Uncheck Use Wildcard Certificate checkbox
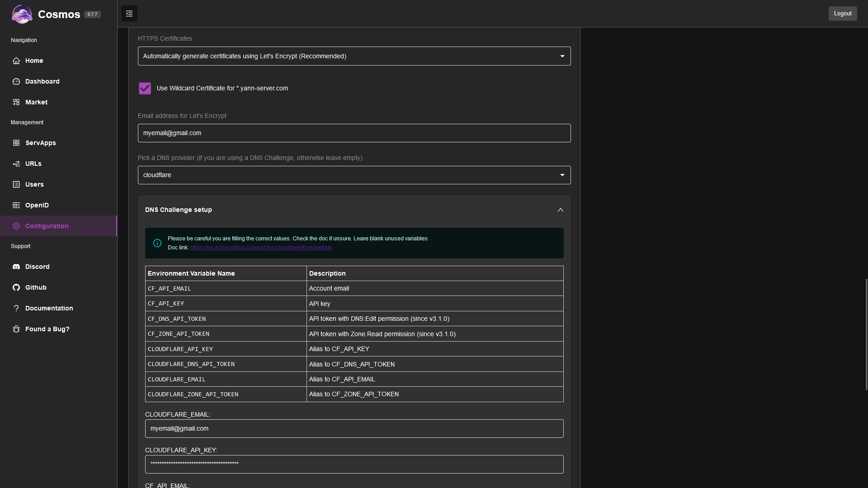 [145, 88]
